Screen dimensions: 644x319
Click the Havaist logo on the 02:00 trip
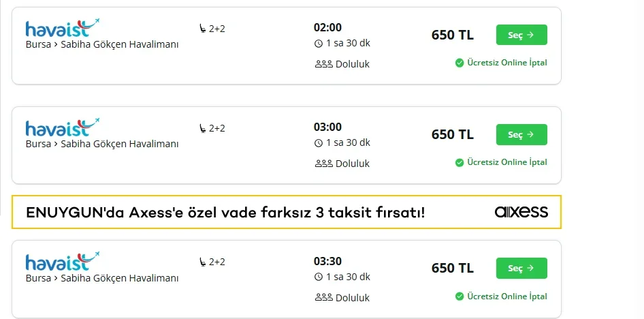tap(62, 28)
